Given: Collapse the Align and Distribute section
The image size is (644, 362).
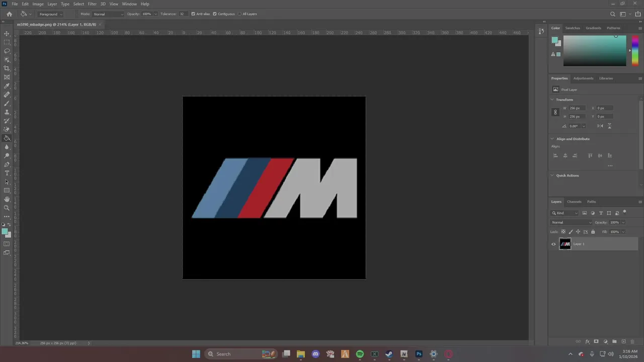Looking at the screenshot, I should [552, 139].
